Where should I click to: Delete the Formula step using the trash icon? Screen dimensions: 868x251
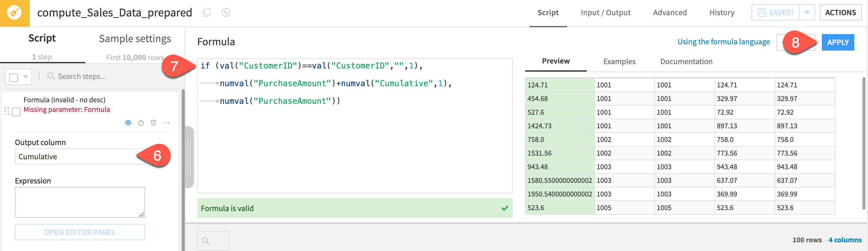(153, 123)
